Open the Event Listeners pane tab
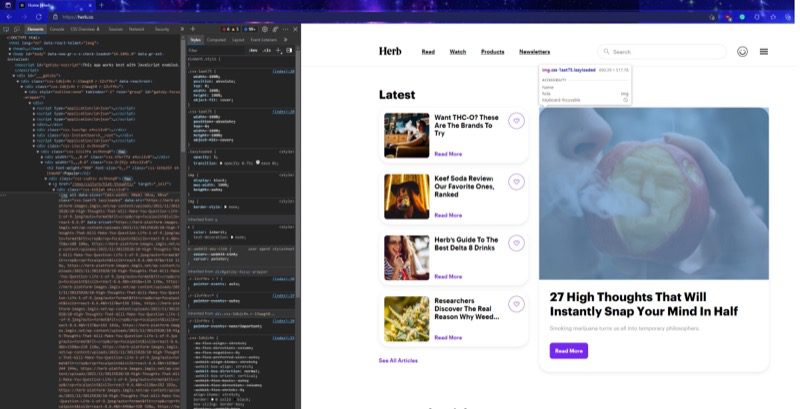This screenshot has width=800, height=409. (263, 40)
